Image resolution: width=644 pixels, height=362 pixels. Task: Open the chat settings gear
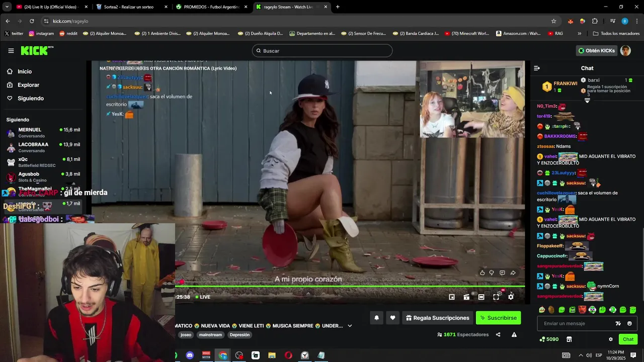pos(611,339)
